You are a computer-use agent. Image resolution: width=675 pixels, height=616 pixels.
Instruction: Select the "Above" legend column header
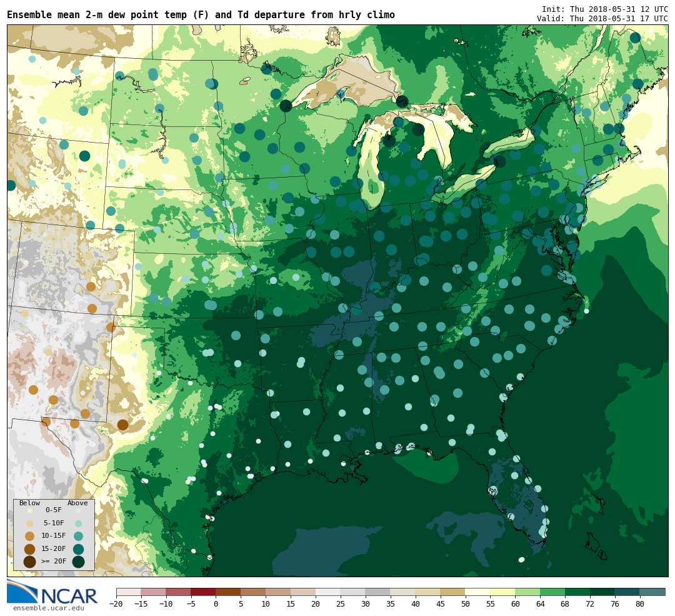point(77,503)
